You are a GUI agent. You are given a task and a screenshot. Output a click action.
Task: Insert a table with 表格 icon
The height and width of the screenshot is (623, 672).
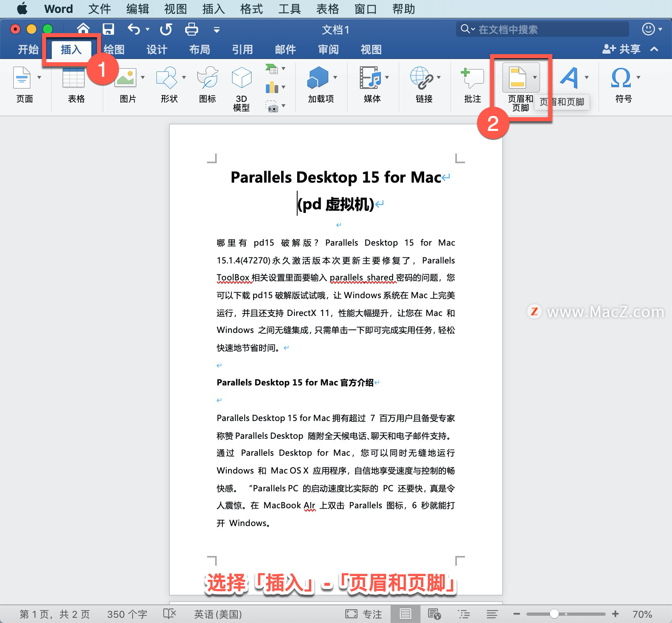click(x=74, y=78)
